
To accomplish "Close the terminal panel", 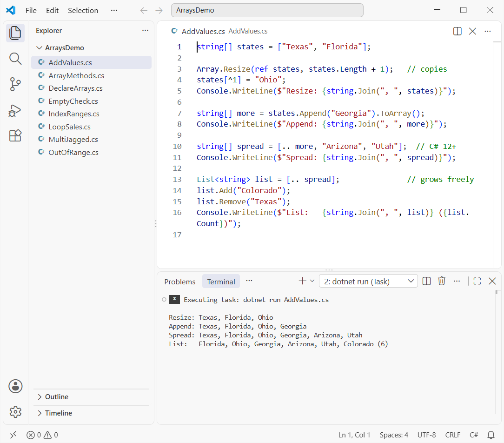I will [x=492, y=281].
